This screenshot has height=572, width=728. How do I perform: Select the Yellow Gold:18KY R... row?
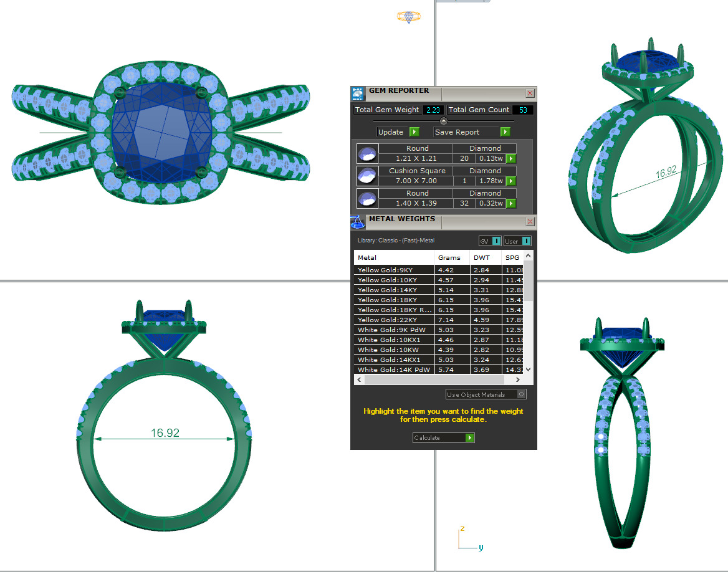click(439, 310)
